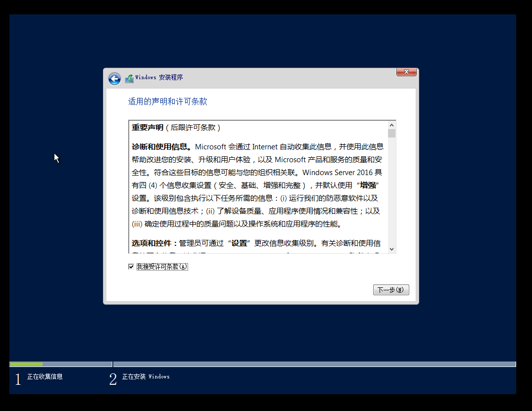Click the license text scrollbar thumb
The image size is (532, 411).
point(391,133)
